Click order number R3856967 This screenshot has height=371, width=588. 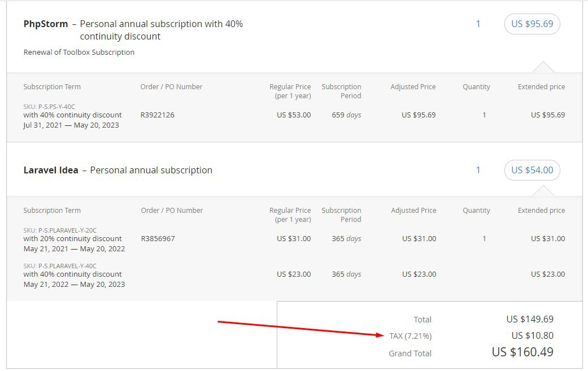(158, 239)
